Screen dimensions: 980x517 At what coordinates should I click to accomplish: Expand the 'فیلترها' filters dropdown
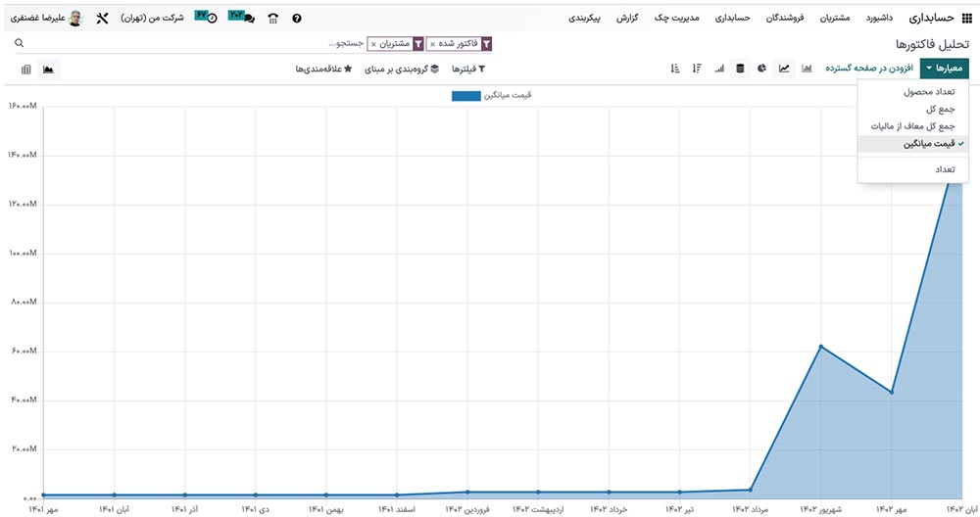coord(467,70)
